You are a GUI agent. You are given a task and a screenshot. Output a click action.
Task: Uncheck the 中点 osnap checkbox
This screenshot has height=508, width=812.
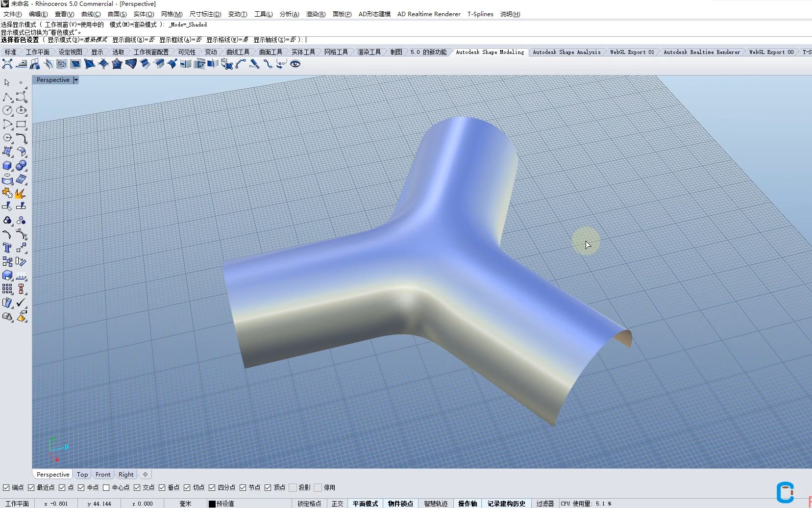point(81,487)
